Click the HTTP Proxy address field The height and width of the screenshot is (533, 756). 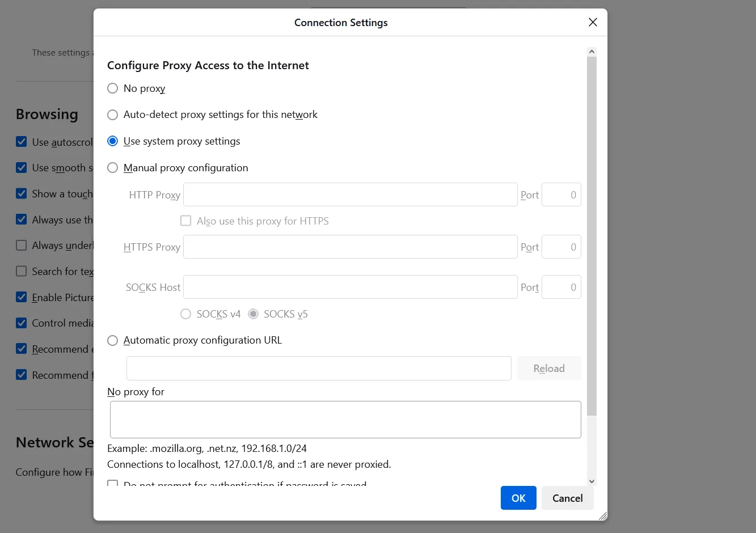point(350,195)
